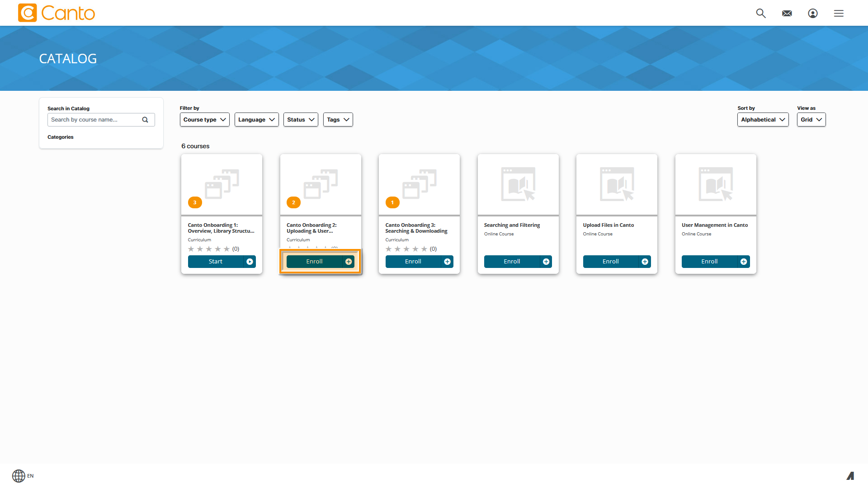The image size is (868, 488).
Task: Click badge 1 on Canto Onboarding 3
Action: pos(392,202)
